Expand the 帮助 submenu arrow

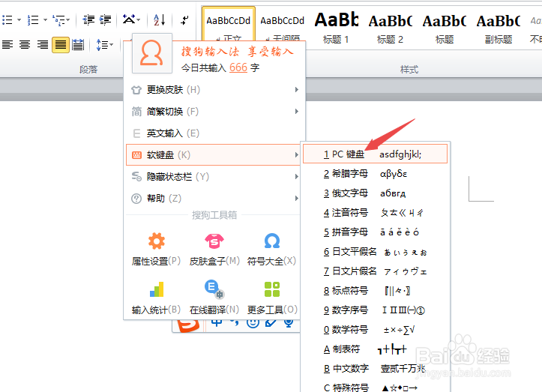[x=297, y=199]
